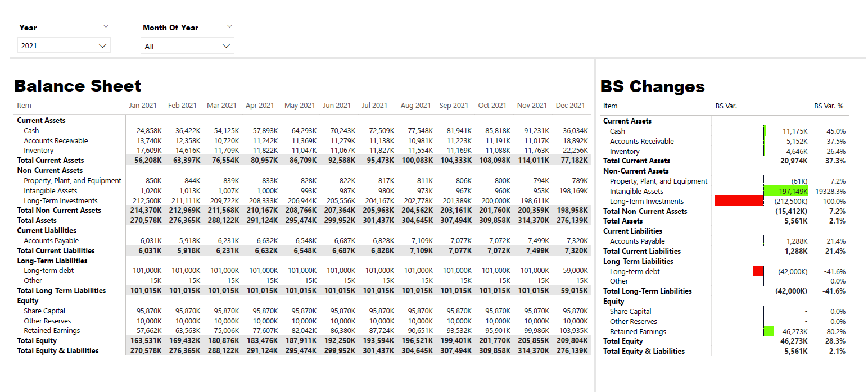The image size is (868, 392).
Task: Click chevron beside Month Of Year header
Action: (x=229, y=26)
